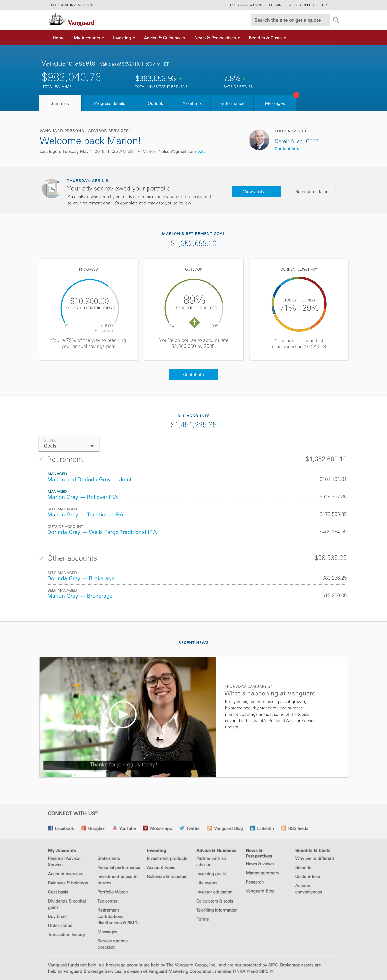
Task: Click the Open an Account link
Action: [246, 5]
